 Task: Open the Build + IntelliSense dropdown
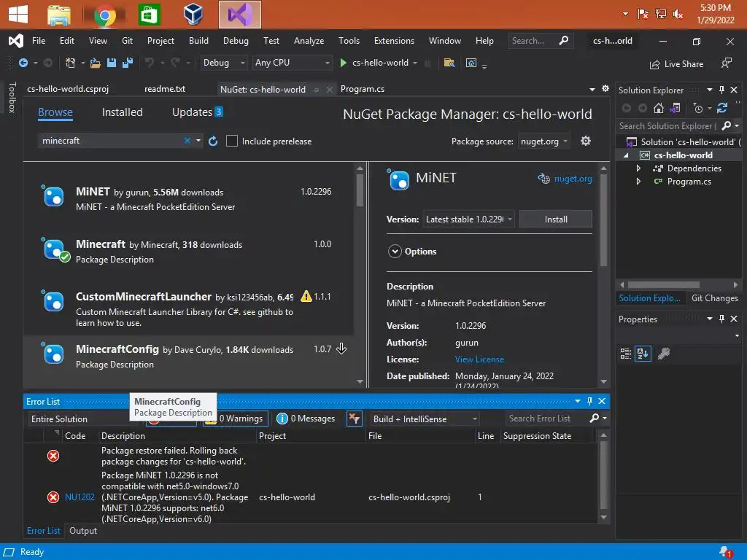pos(425,419)
